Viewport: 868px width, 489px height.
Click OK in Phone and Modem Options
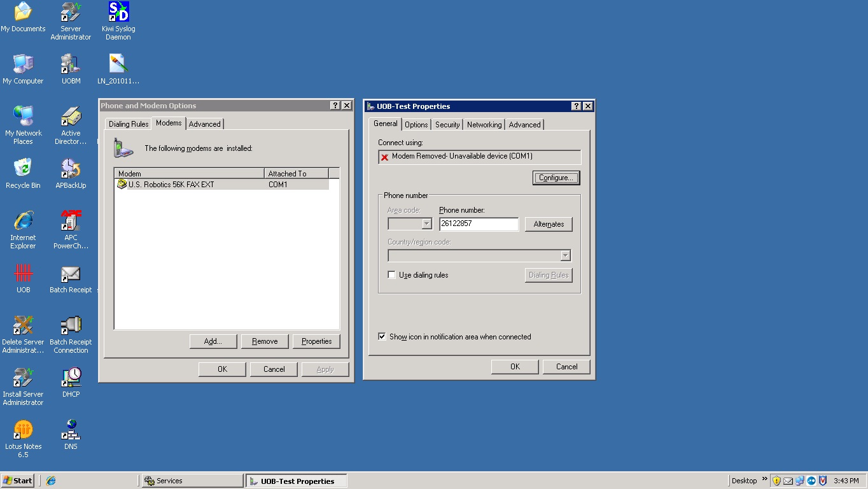[x=222, y=369]
